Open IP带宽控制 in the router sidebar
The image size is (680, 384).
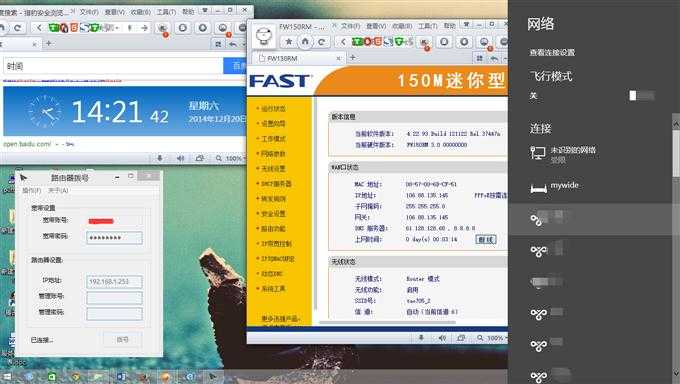click(276, 244)
